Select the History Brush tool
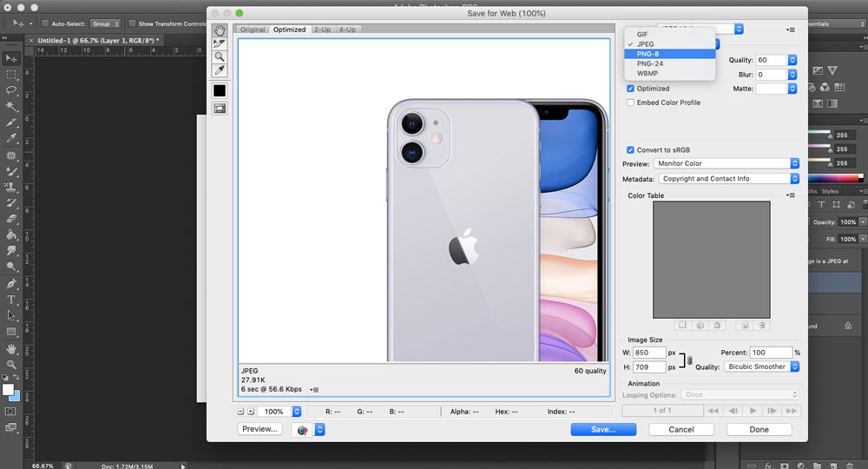The width and height of the screenshot is (868, 469). (x=10, y=203)
